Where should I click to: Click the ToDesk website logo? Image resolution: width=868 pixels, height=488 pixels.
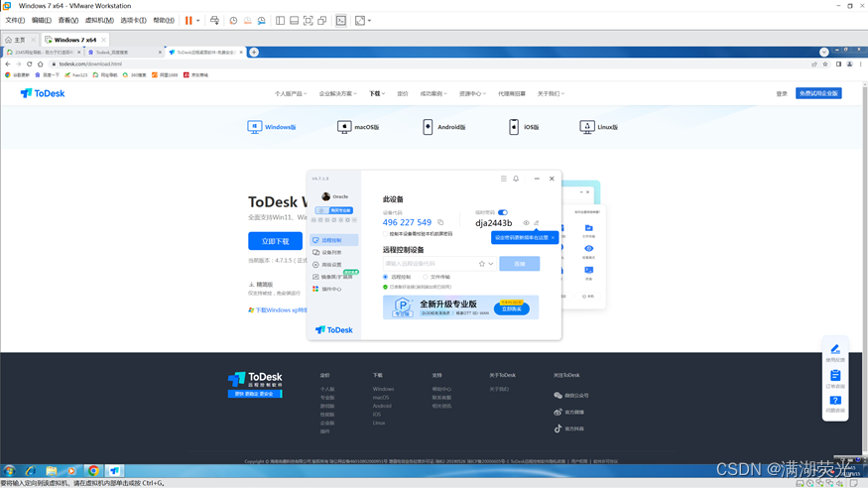click(43, 93)
